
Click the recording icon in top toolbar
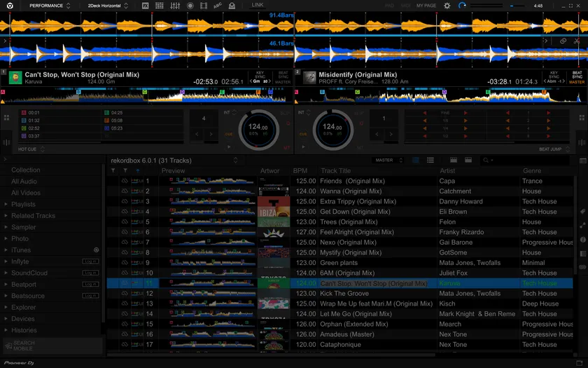(190, 6)
